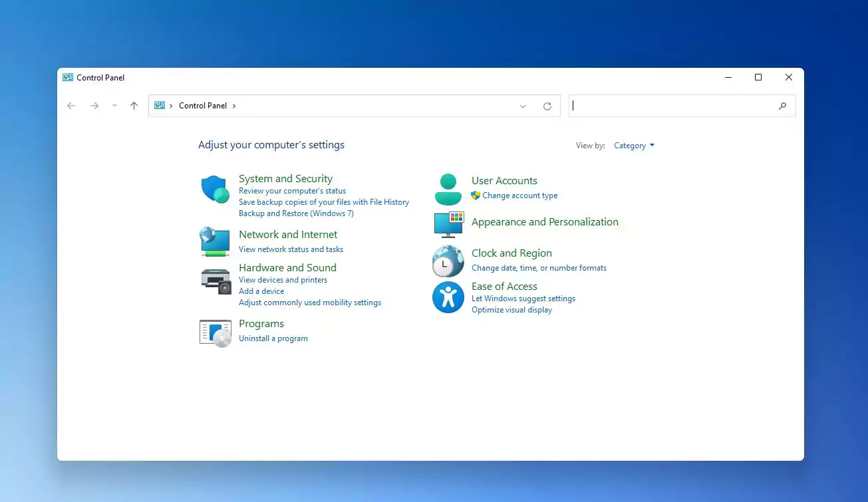
Task: Click the search magnifier icon
Action: pos(782,106)
